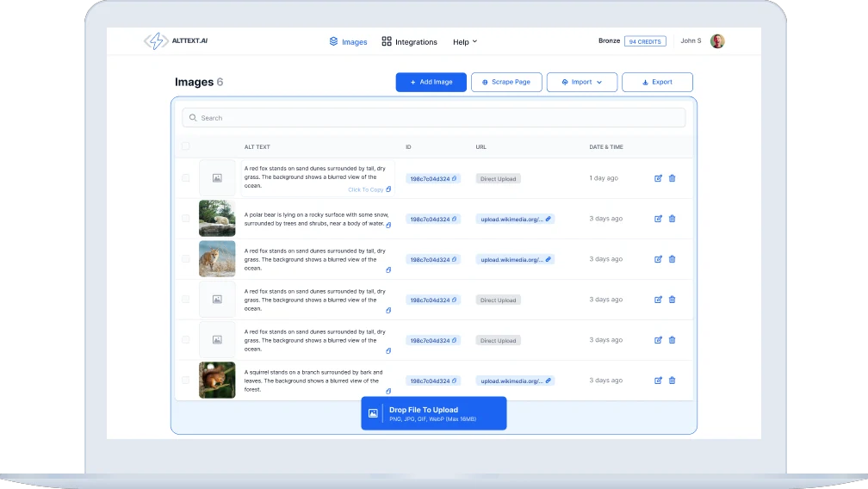Open the Help menu dropdown

465,42
